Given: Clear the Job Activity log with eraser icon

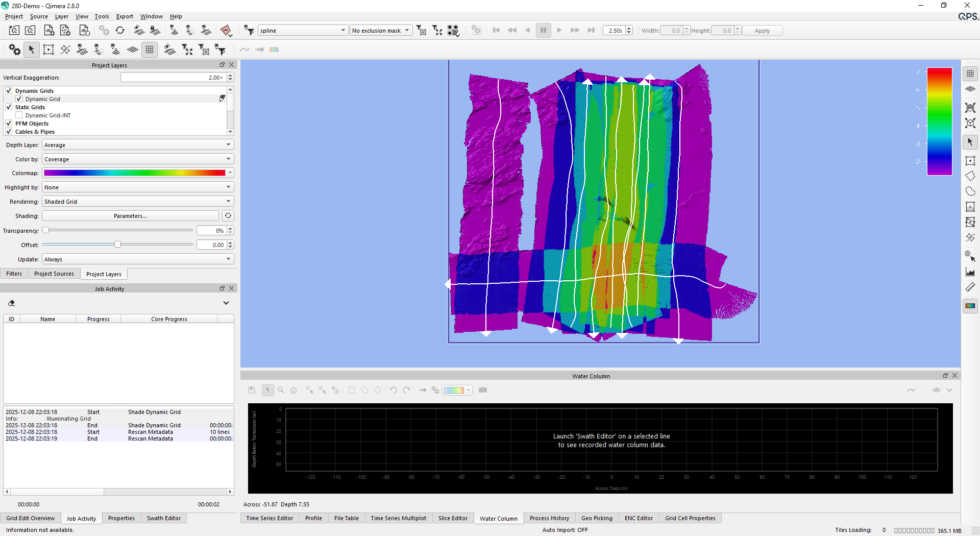Looking at the screenshot, I should 12,303.
